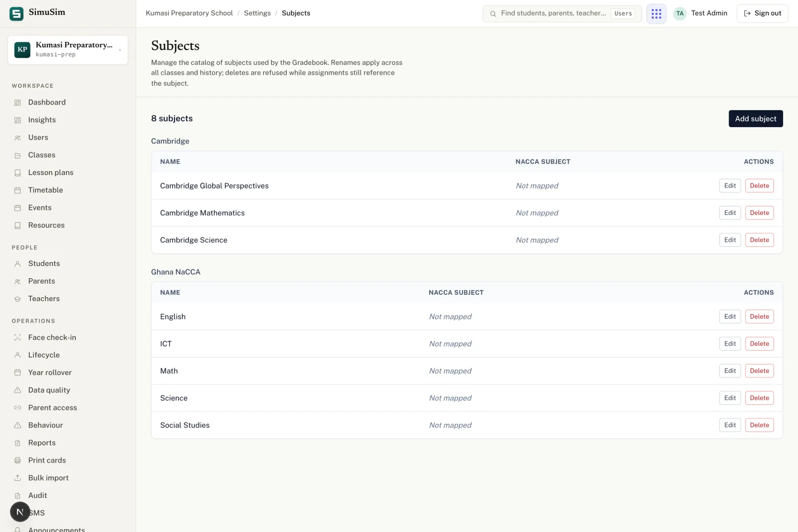798x532 pixels.
Task: Click the Classes sidebar icon
Action: pos(17,156)
